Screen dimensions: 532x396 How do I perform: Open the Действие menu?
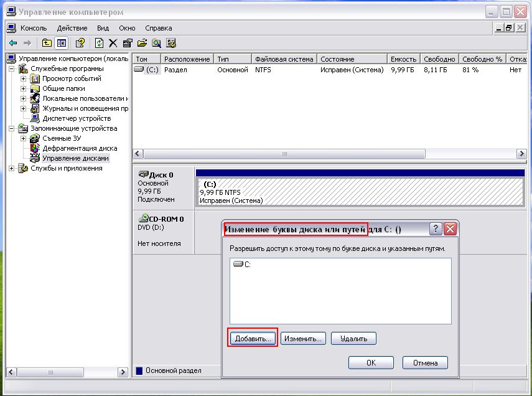72,28
